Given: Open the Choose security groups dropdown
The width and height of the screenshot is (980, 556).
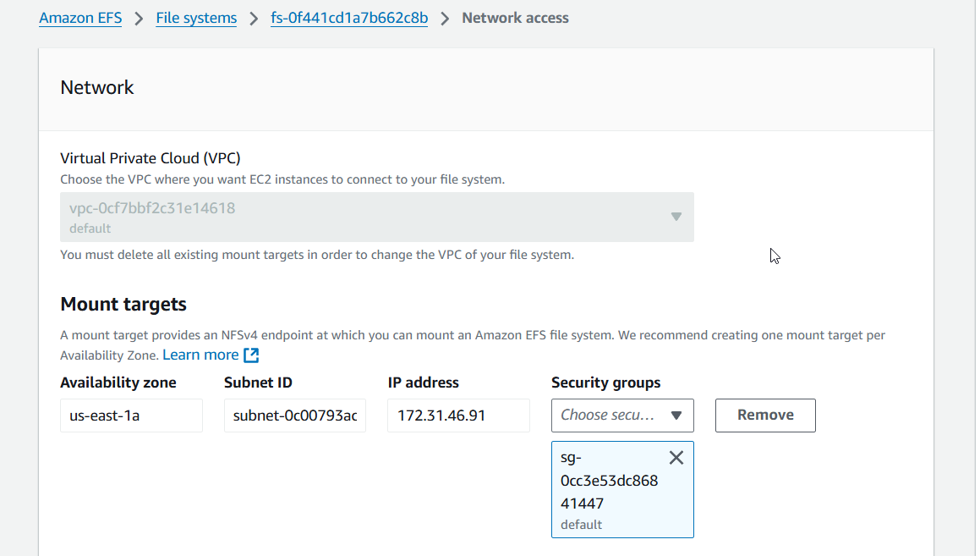Looking at the screenshot, I should [x=622, y=416].
